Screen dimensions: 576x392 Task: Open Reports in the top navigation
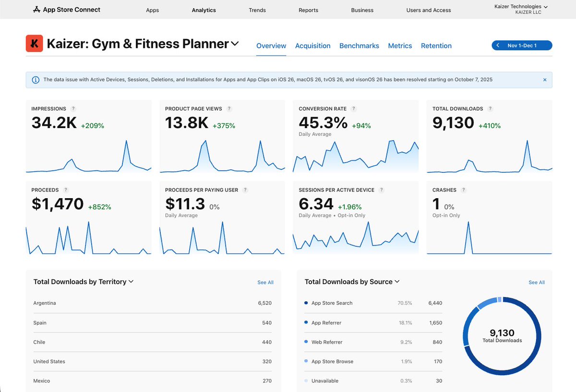308,10
